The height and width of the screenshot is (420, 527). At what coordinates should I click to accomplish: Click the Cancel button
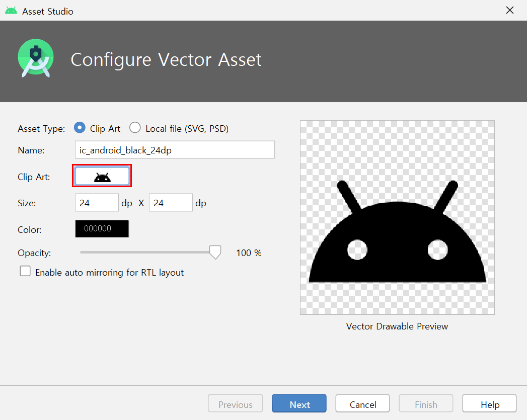pyautogui.click(x=362, y=403)
